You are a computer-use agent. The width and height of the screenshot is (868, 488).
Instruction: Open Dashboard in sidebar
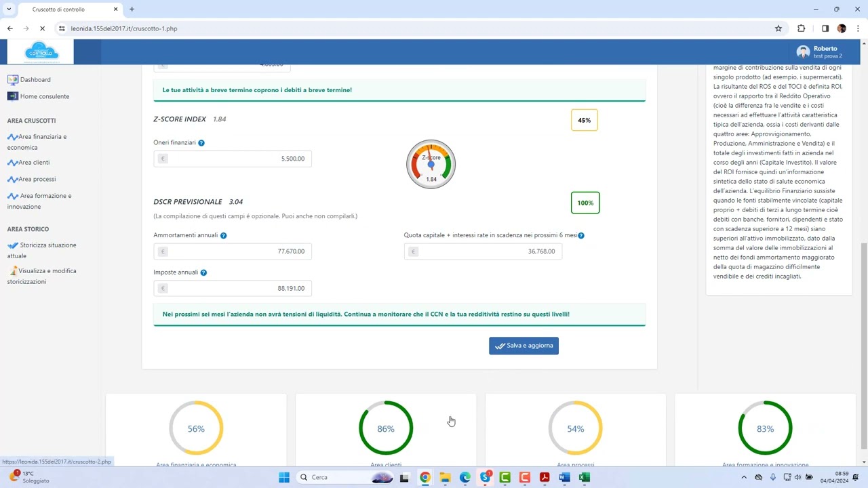pyautogui.click(x=35, y=79)
